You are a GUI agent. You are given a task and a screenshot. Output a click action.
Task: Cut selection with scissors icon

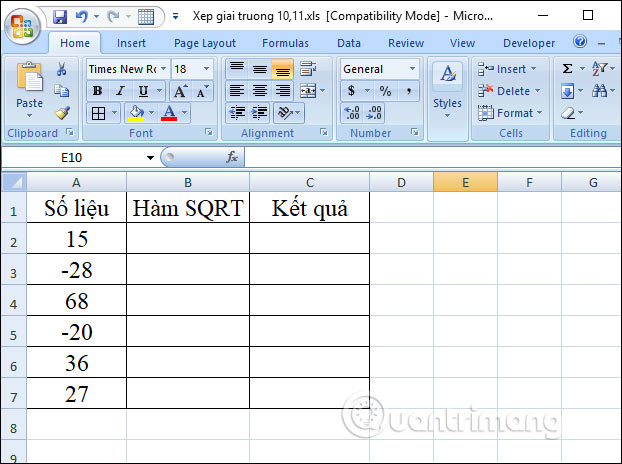click(x=61, y=69)
